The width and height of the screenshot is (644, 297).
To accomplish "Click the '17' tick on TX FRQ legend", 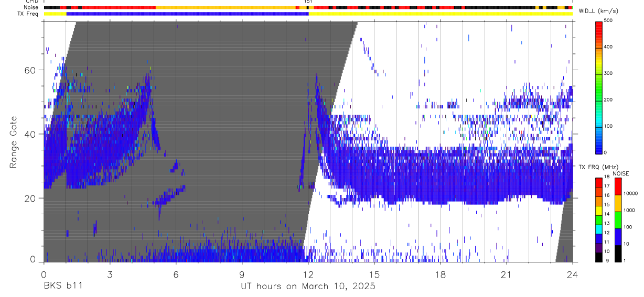I will click(607, 186).
